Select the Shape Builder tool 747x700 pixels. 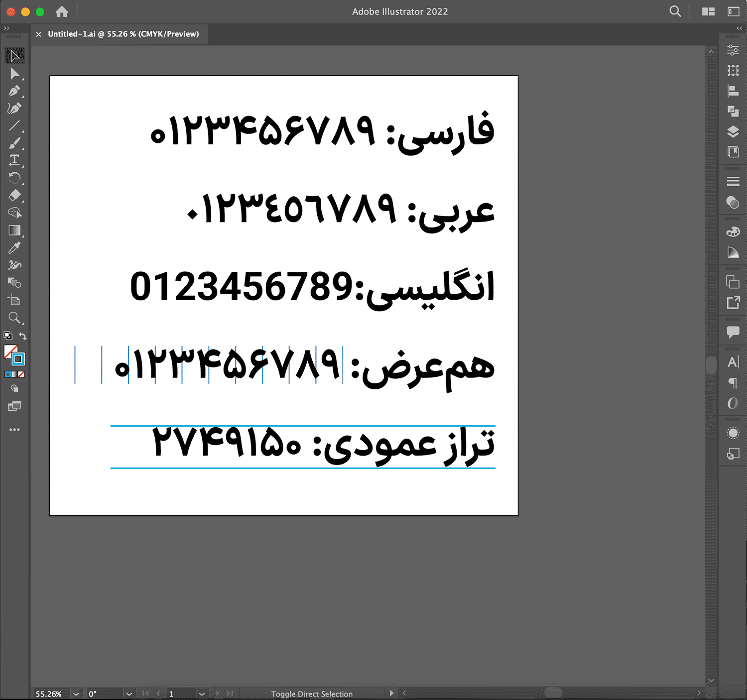coord(14,213)
